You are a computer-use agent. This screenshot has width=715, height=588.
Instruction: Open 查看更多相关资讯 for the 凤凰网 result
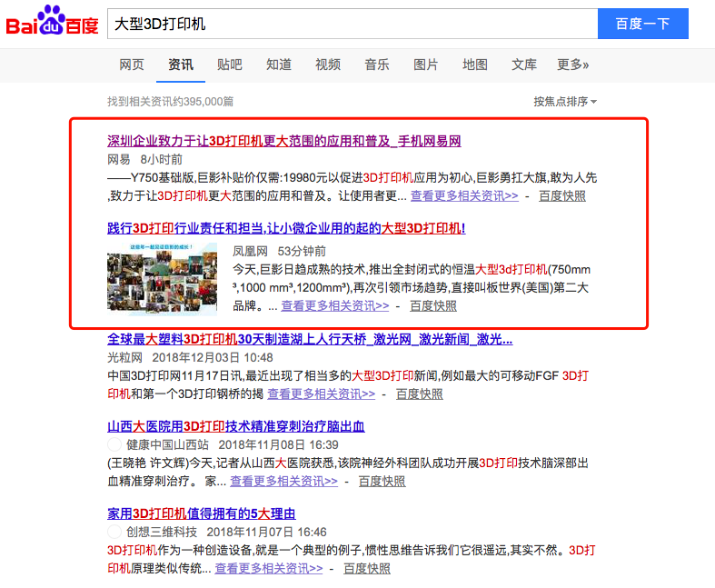335,306
